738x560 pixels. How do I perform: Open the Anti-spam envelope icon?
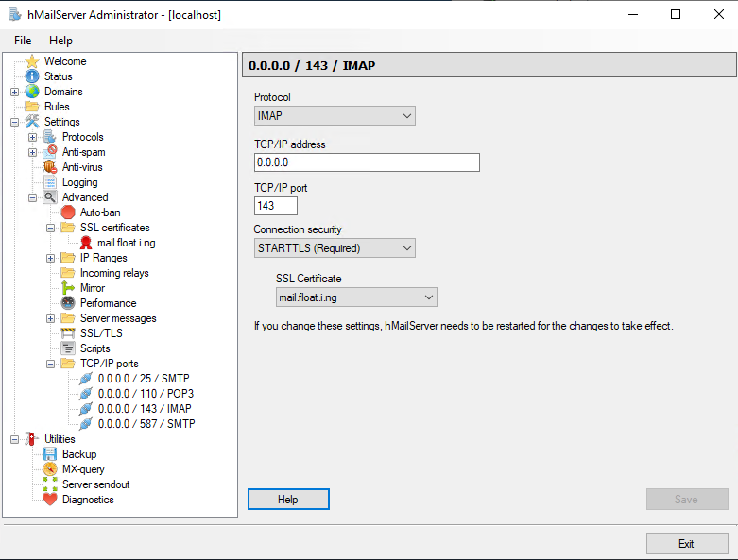(50, 152)
